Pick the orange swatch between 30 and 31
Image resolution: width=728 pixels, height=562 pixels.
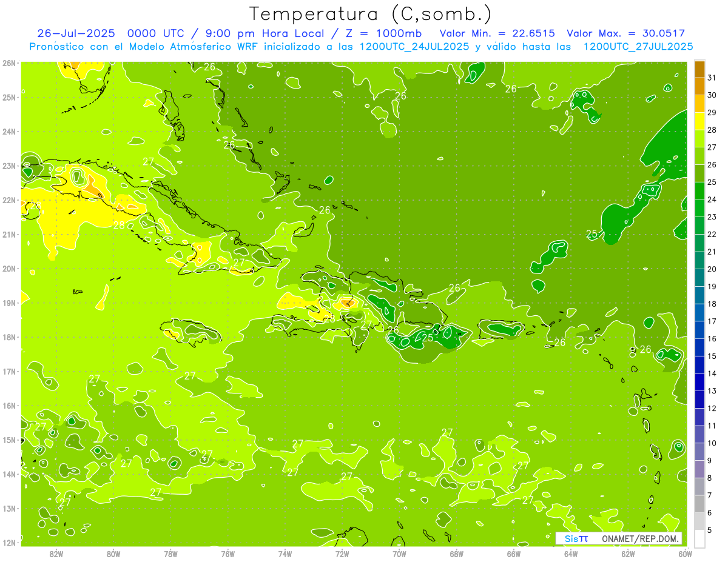pos(699,86)
